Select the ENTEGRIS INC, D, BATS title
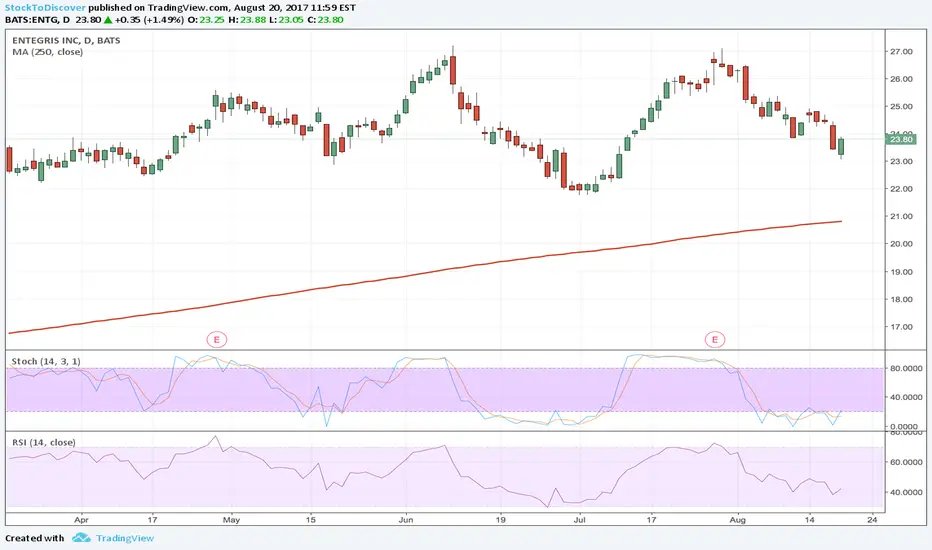This screenshot has height=550, width=932. [66, 40]
